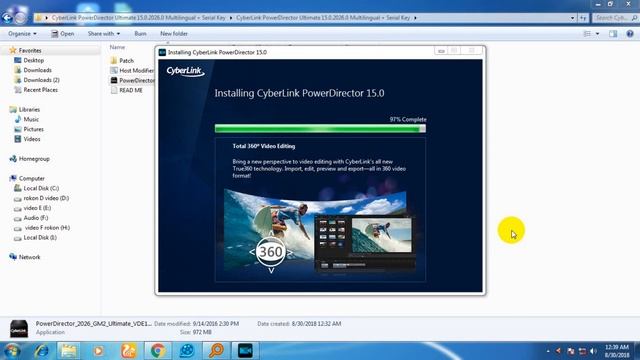Open Downloads in Favorites
The image size is (640, 360).
[33, 70]
